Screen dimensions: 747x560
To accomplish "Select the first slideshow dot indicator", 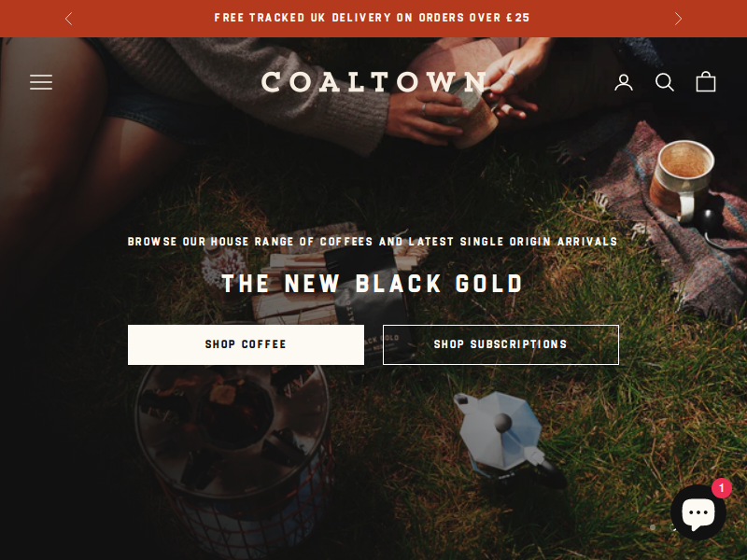I will (653, 527).
